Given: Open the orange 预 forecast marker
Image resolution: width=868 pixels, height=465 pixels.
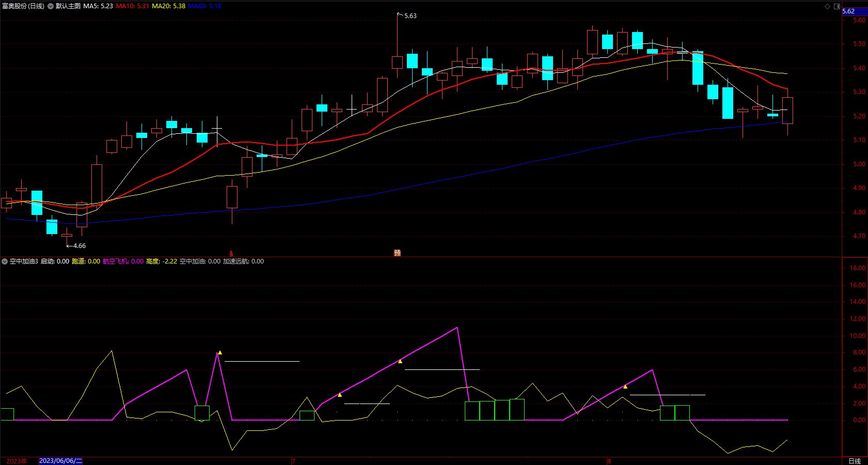Looking at the screenshot, I should tap(397, 253).
